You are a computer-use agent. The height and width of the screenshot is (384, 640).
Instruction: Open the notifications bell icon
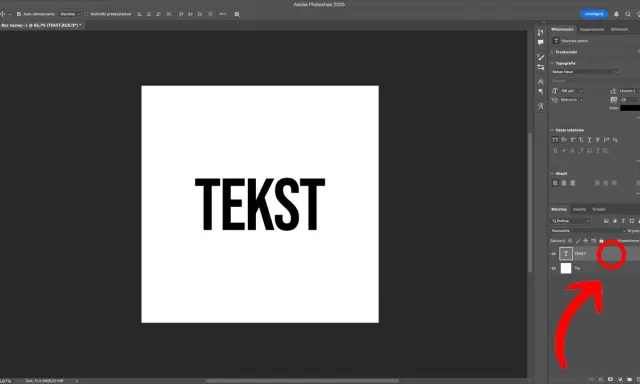[616, 14]
